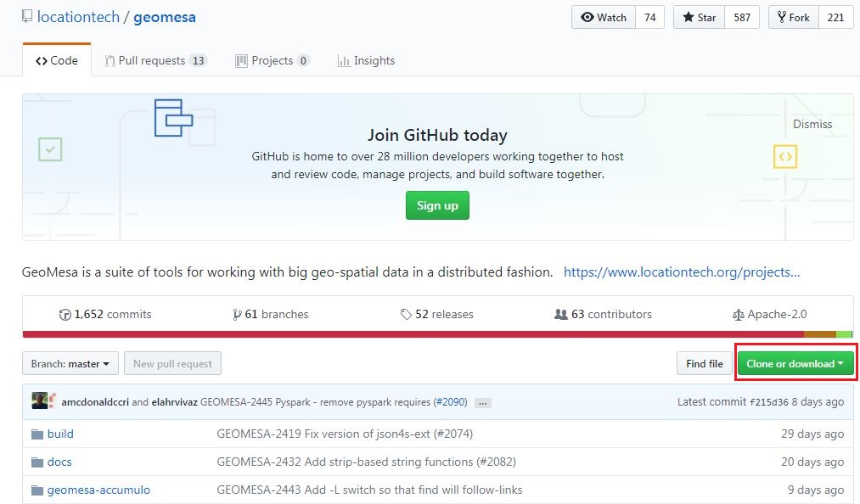
Task: Click the scales icon beside Apache-2.0
Action: coord(739,315)
